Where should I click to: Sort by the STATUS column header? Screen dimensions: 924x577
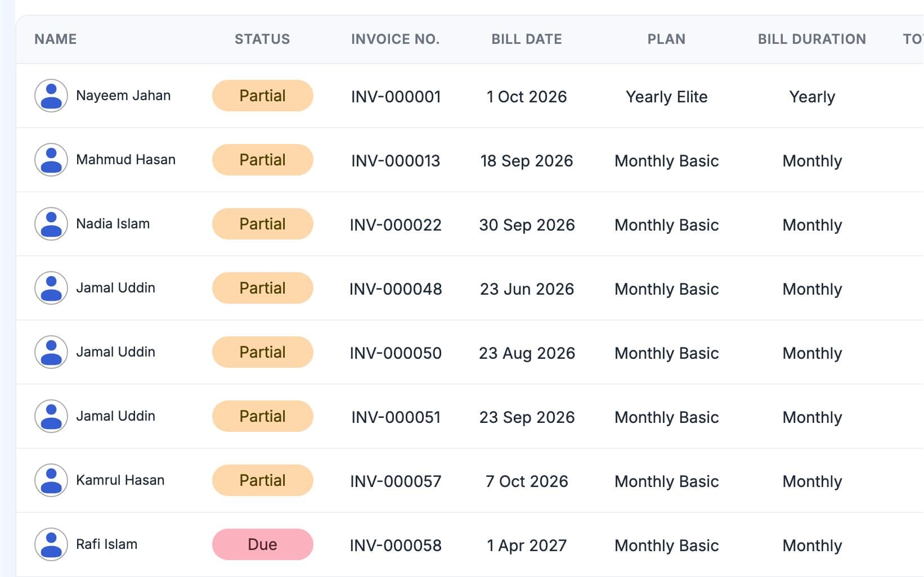262,39
